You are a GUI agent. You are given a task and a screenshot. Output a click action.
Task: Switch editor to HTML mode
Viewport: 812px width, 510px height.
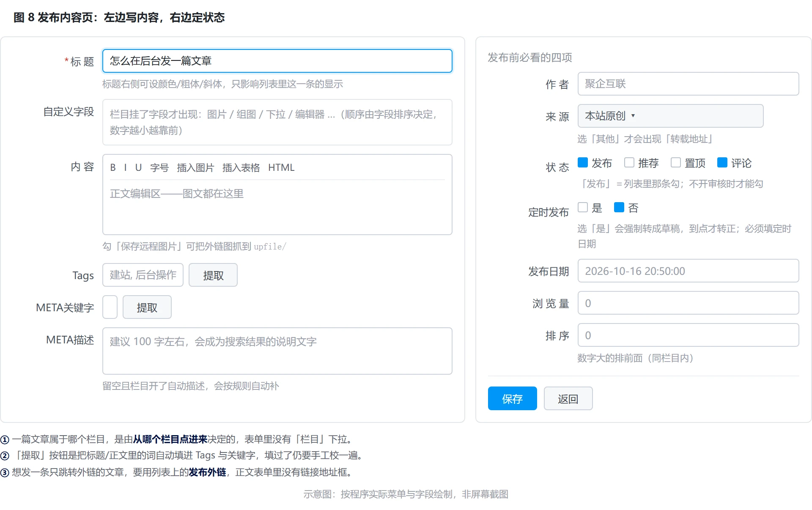pos(281,167)
